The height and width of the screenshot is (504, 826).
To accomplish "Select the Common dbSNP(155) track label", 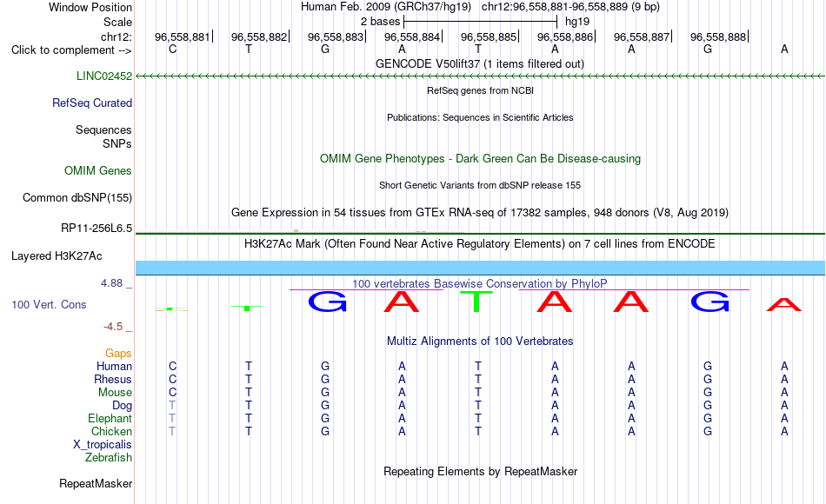I will [77, 197].
